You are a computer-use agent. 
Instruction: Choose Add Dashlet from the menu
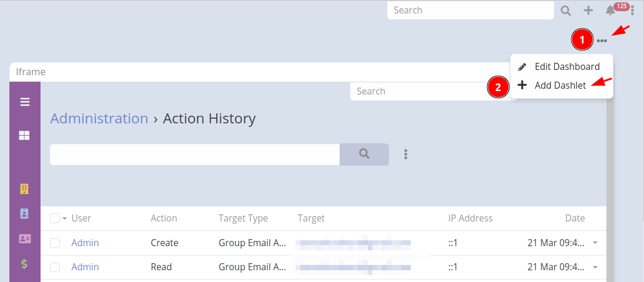[559, 85]
